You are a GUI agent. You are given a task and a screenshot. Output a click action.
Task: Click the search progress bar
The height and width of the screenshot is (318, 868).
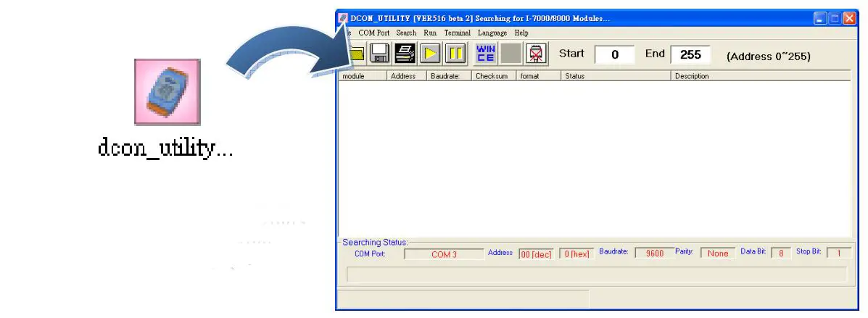596,275
